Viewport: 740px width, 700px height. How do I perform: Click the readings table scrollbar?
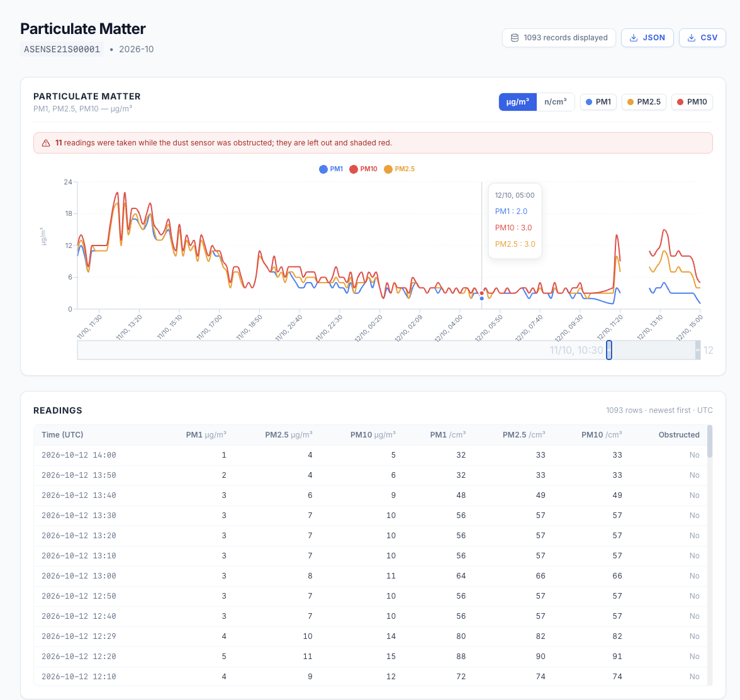710,441
